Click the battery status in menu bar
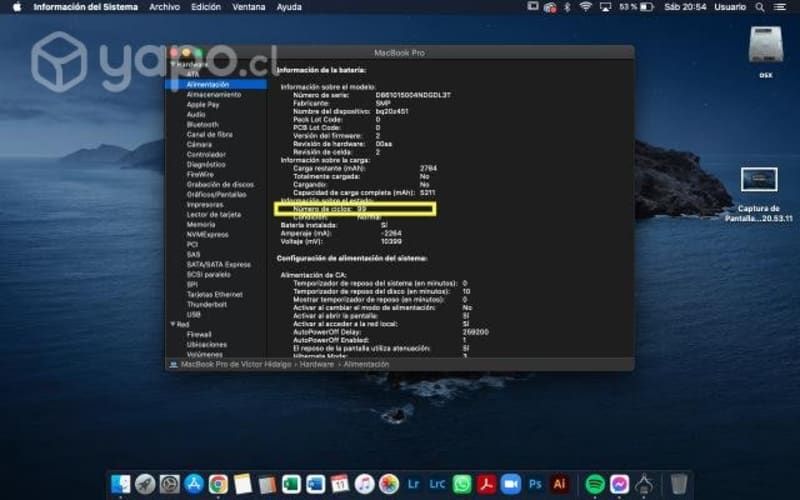Image resolution: width=800 pixels, height=500 pixels. coord(636,7)
